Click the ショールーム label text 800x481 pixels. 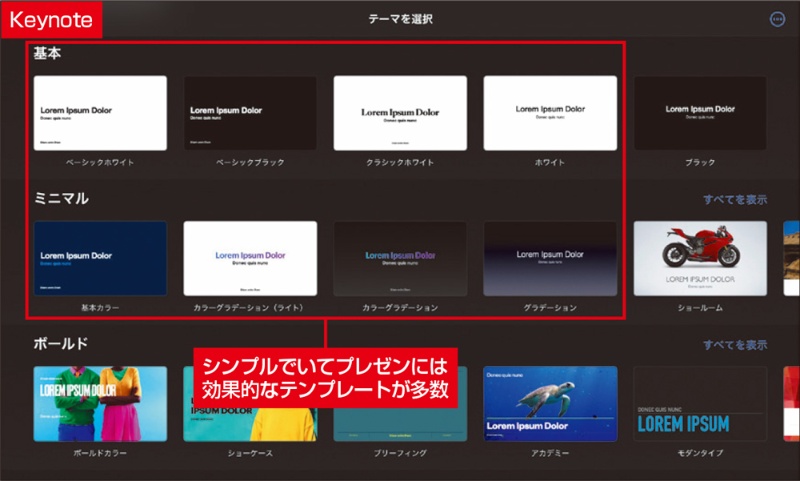point(700,308)
